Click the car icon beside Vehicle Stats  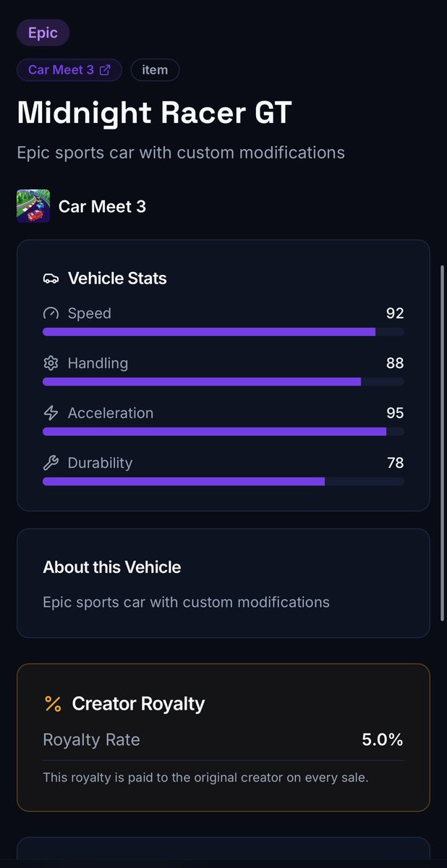(51, 278)
